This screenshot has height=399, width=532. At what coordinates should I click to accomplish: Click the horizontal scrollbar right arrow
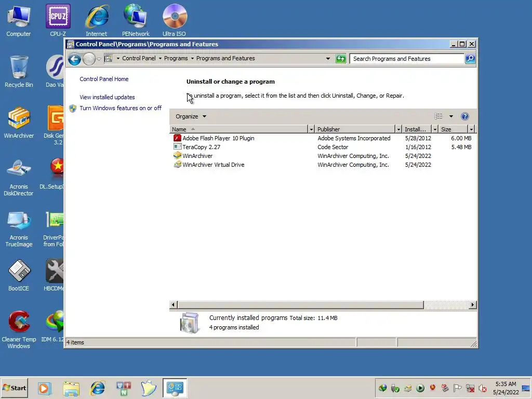472,304
